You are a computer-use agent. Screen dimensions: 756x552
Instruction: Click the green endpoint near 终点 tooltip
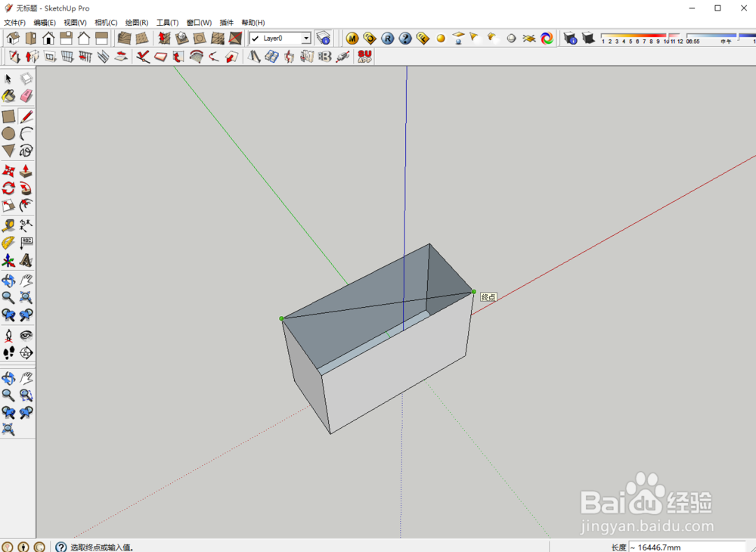474,292
